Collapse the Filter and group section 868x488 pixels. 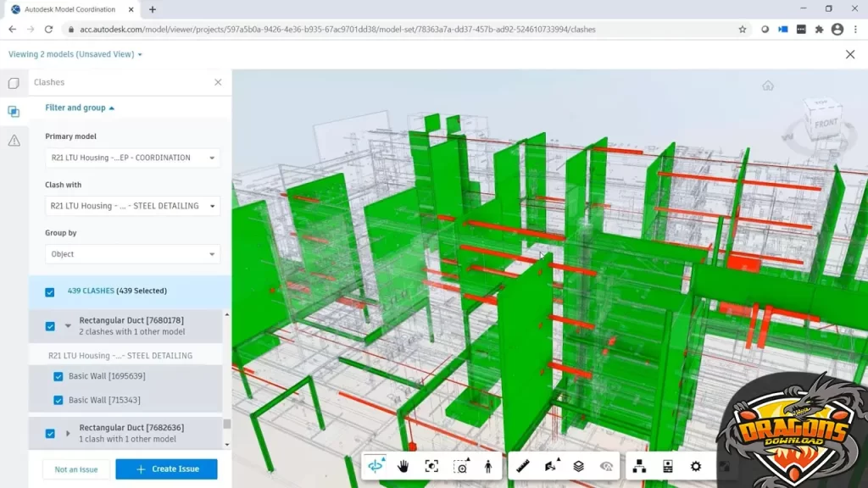tap(79, 108)
